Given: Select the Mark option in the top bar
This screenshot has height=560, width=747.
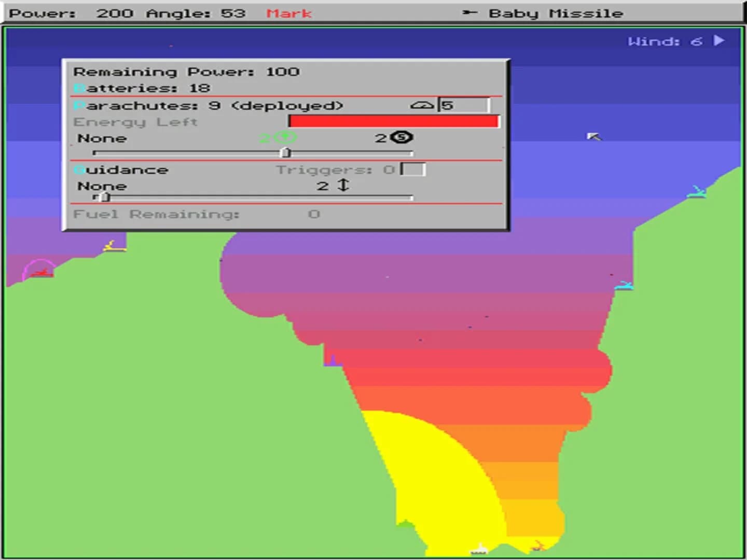Looking at the screenshot, I should 288,13.
